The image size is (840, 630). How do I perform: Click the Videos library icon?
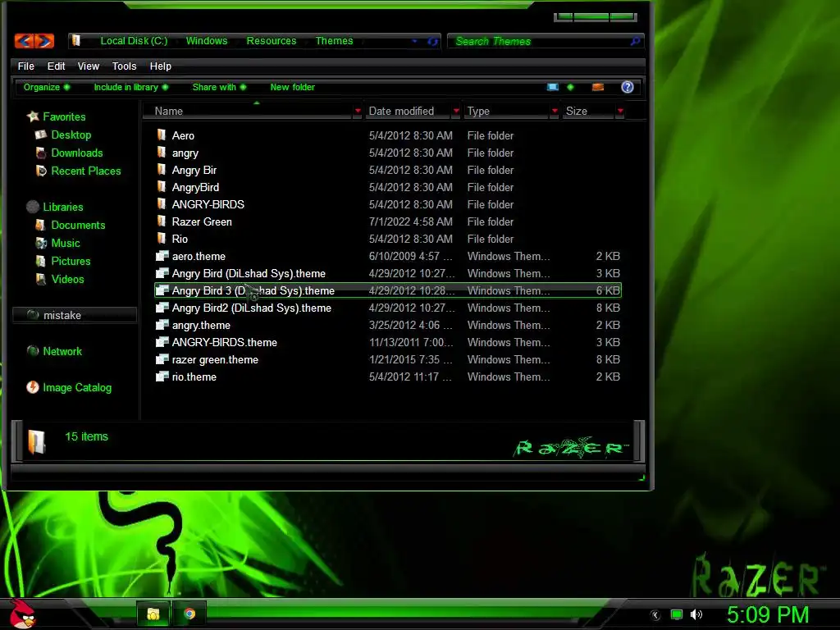[x=41, y=279]
